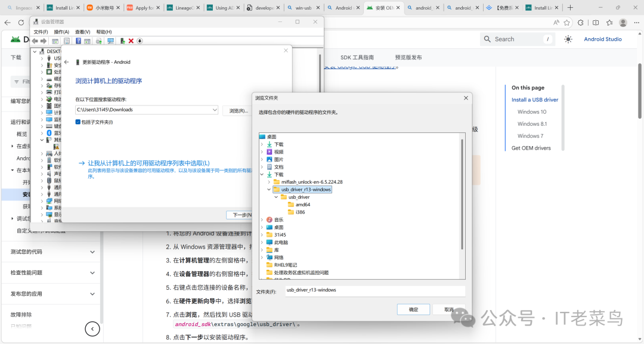Click the browser extensions puzzle icon

(x=580, y=23)
